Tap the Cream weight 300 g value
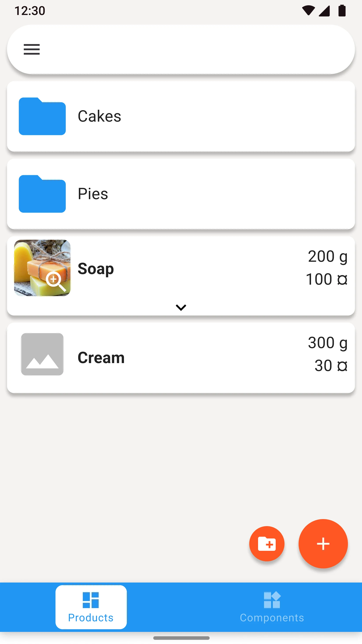 click(327, 343)
